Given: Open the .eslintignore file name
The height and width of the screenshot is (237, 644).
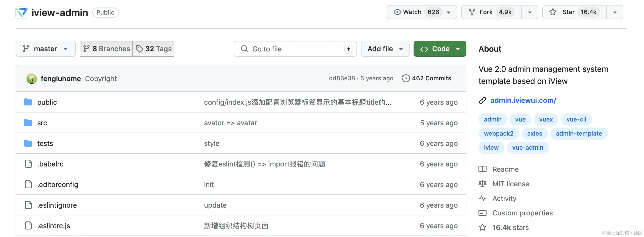Looking at the screenshot, I should point(57,205).
